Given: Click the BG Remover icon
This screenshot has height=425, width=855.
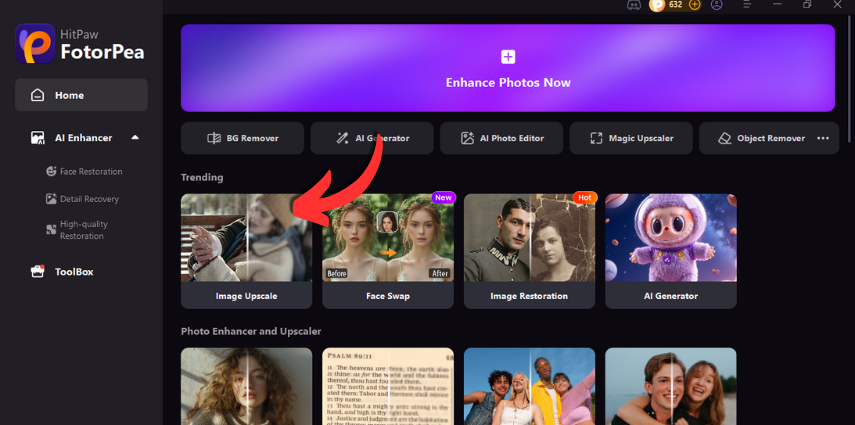Looking at the screenshot, I should tap(214, 139).
